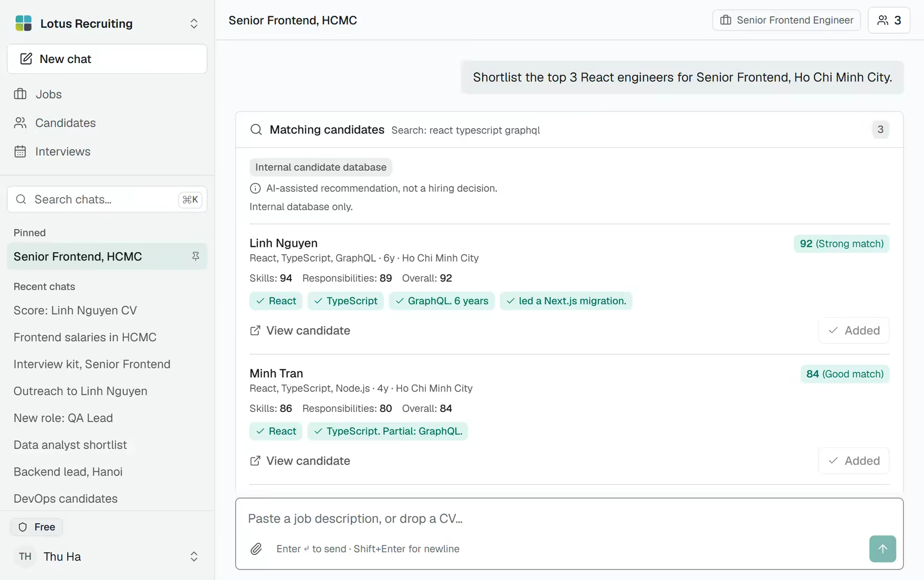Unpin the Senior Frontend, HCMC chat
The height and width of the screenshot is (580, 924).
pyautogui.click(x=195, y=256)
